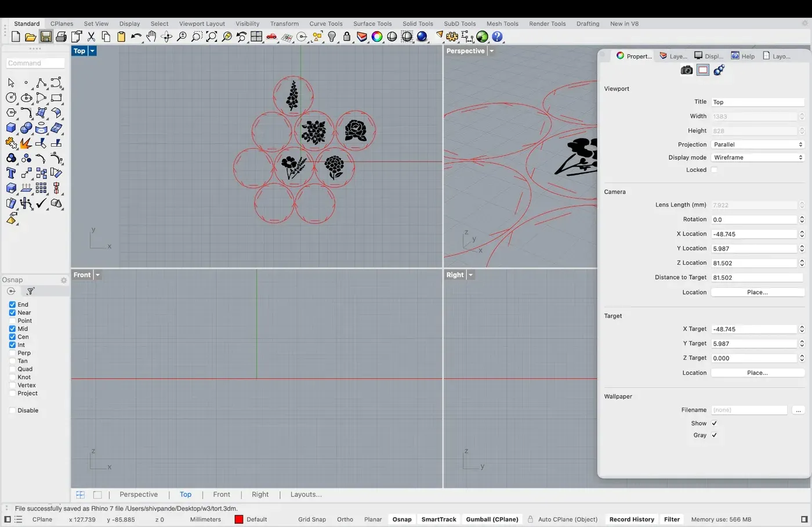Enable the Perp osnap checkbox

coord(12,353)
